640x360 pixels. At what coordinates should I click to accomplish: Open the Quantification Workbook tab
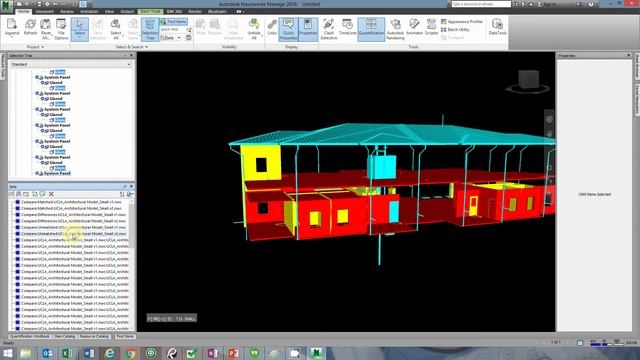click(30, 336)
